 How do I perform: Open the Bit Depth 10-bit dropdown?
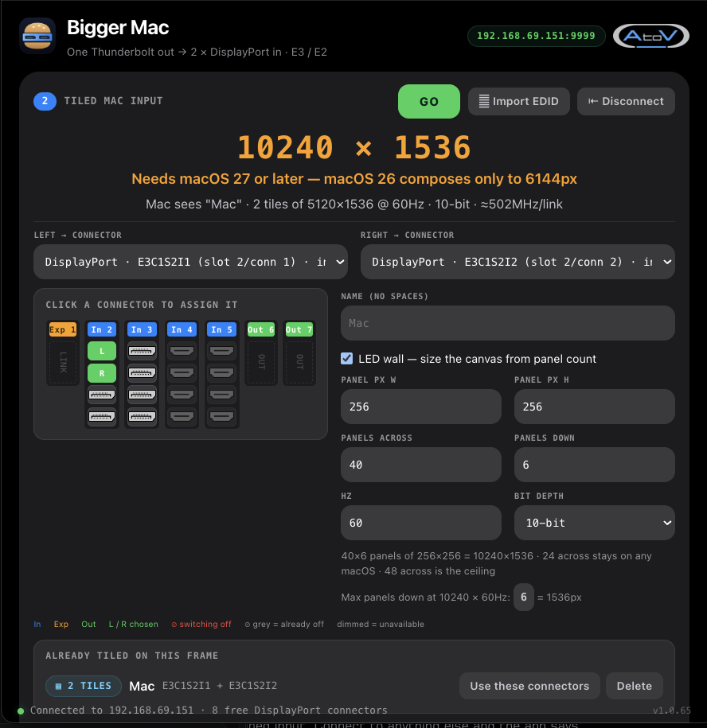click(594, 523)
